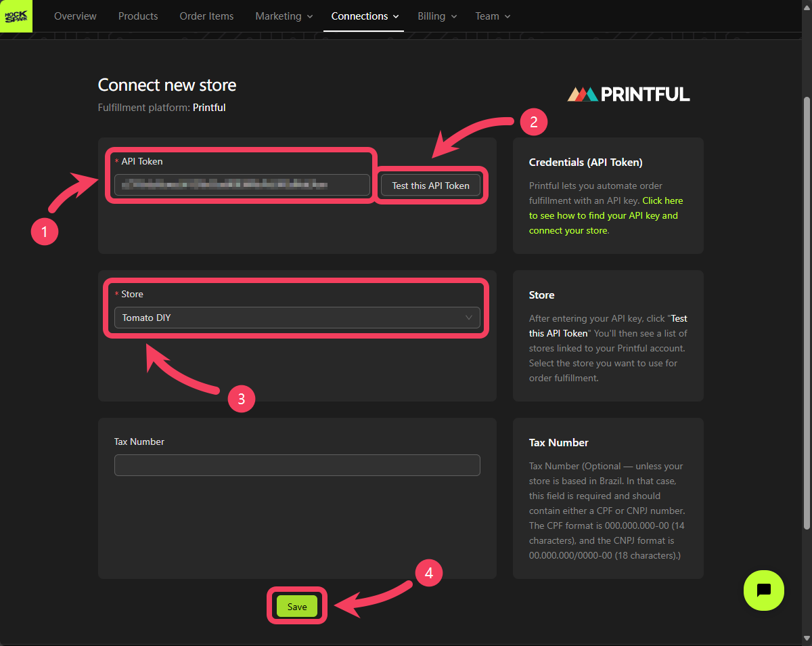The image size is (812, 646).
Task: Click the green Save button
Action: point(297,607)
